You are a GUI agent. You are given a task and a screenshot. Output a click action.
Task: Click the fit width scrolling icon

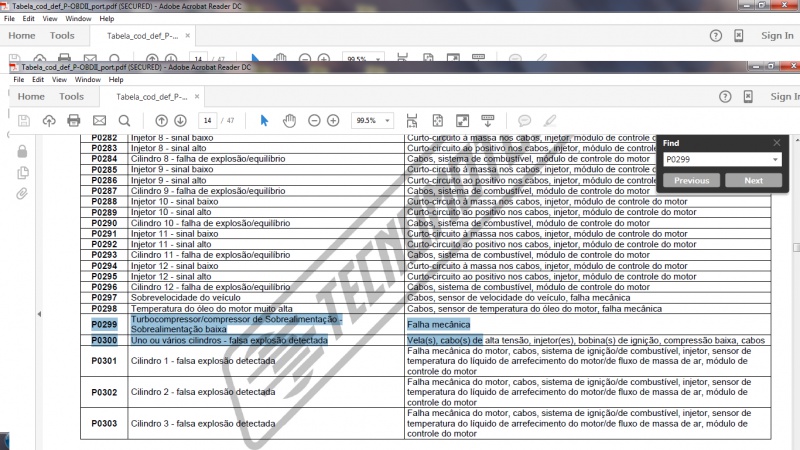(x=412, y=120)
